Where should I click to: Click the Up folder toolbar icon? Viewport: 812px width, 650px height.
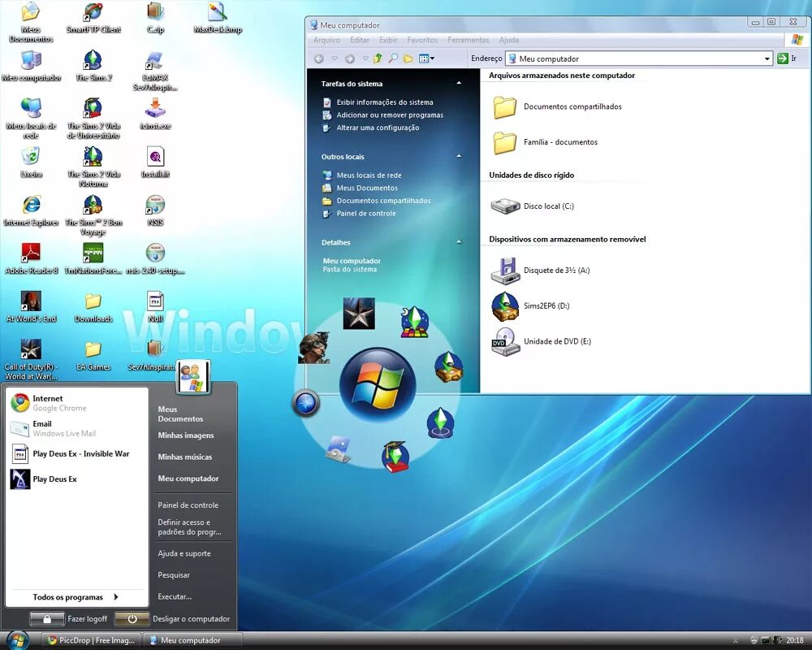tap(378, 58)
